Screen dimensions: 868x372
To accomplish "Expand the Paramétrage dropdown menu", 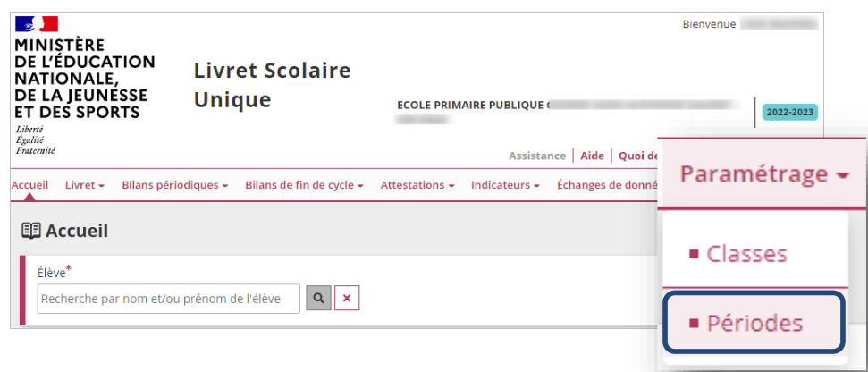I will [762, 174].
